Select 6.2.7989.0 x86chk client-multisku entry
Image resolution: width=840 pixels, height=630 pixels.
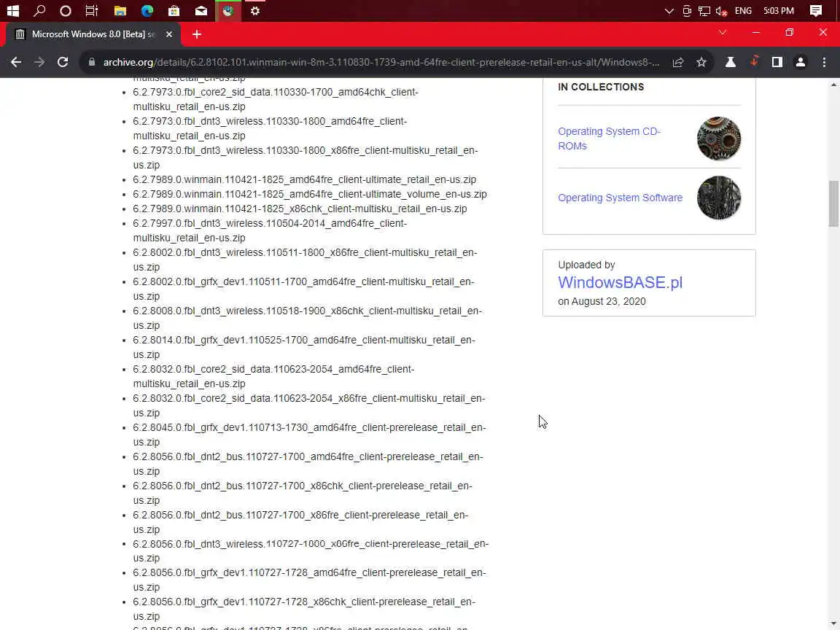tap(300, 209)
